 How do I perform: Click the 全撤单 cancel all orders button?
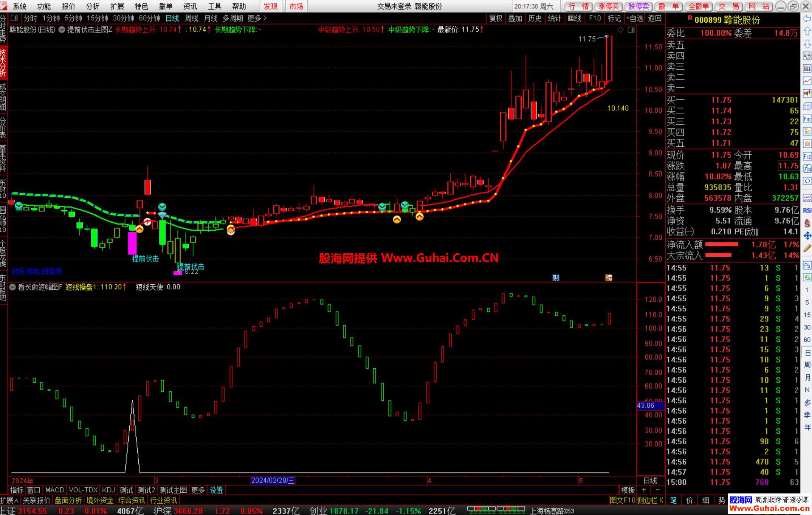[x=699, y=6]
